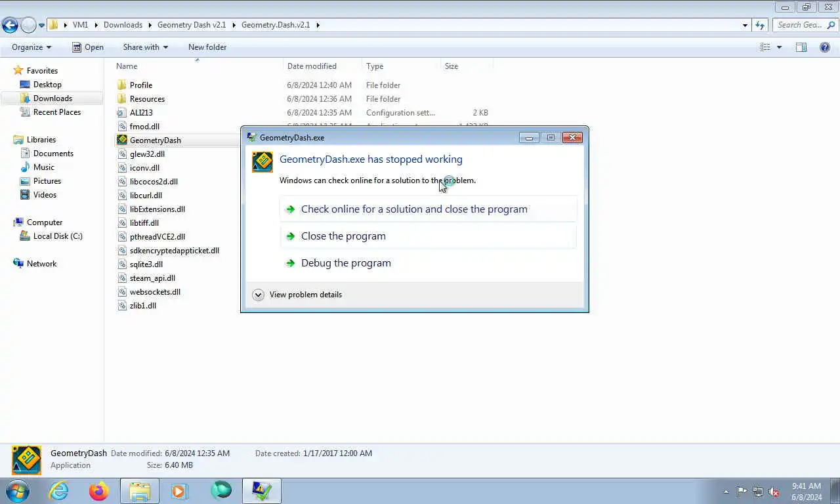This screenshot has height=504, width=840.
Task: Select Recent Places under Favorites
Action: click(57, 112)
